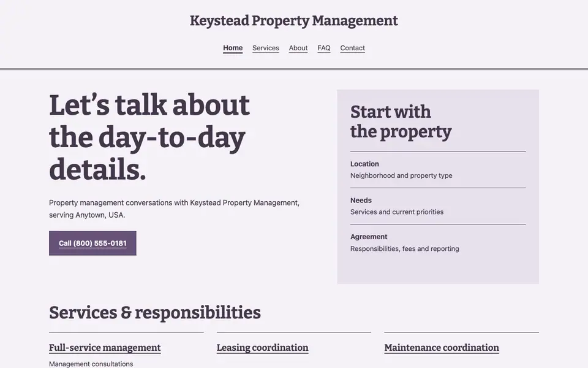Select the 'Needs' label in the card
Screen dimensions: 588x368
(361, 201)
